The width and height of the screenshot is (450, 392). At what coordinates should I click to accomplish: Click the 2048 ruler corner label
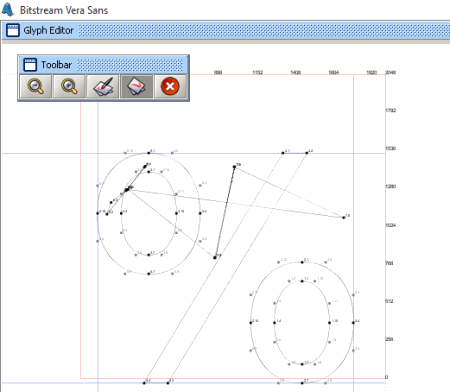(x=391, y=72)
